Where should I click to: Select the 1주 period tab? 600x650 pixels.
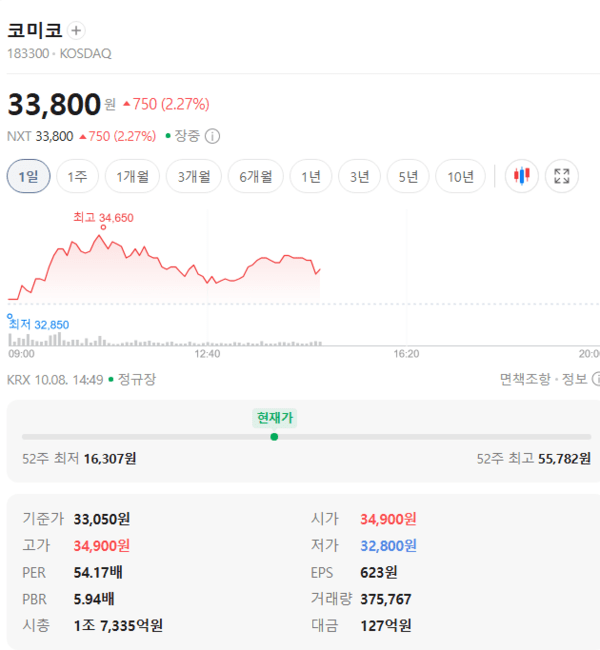(x=78, y=176)
